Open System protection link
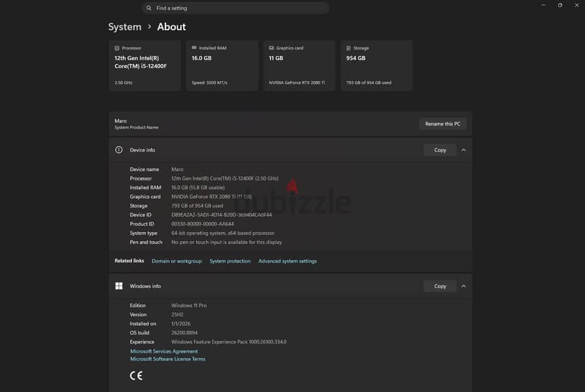Image resolution: width=585 pixels, height=392 pixels. coord(230,261)
